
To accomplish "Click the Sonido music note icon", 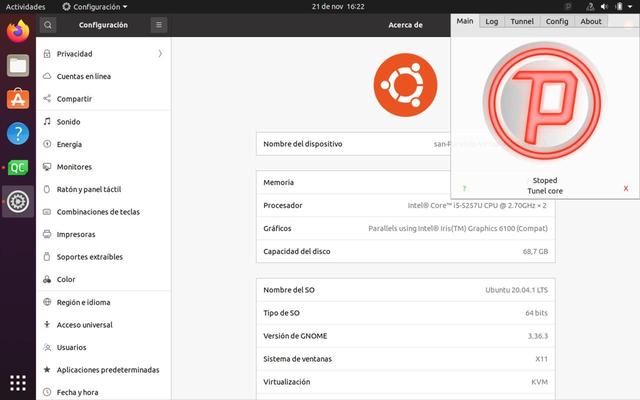I will click(47, 121).
